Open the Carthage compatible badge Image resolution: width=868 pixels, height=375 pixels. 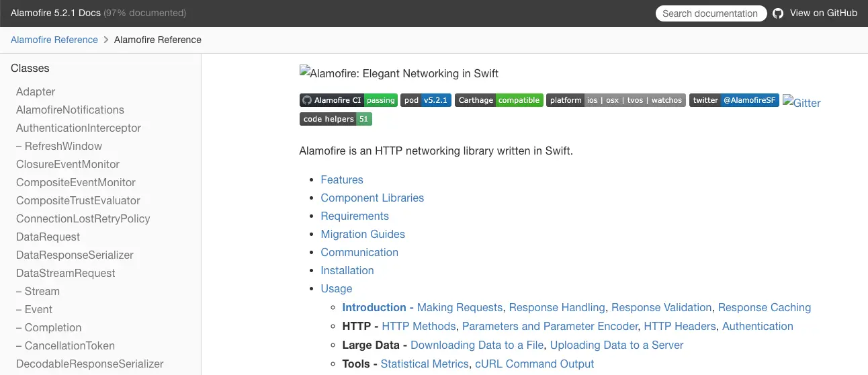pyautogui.click(x=499, y=100)
